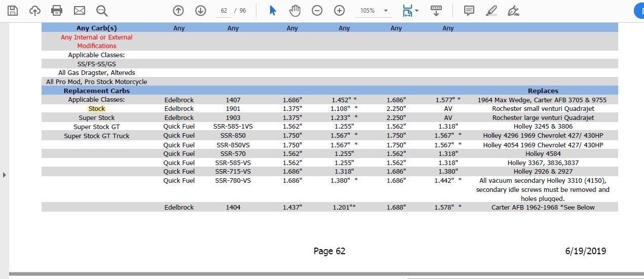Click Holley 4584 cell

543,153
